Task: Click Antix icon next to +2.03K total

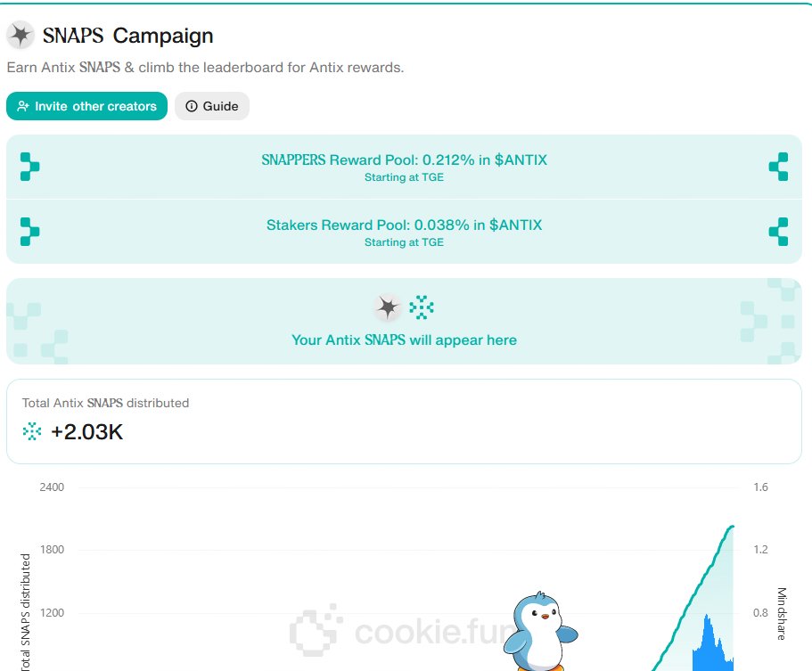Action: coord(32,432)
